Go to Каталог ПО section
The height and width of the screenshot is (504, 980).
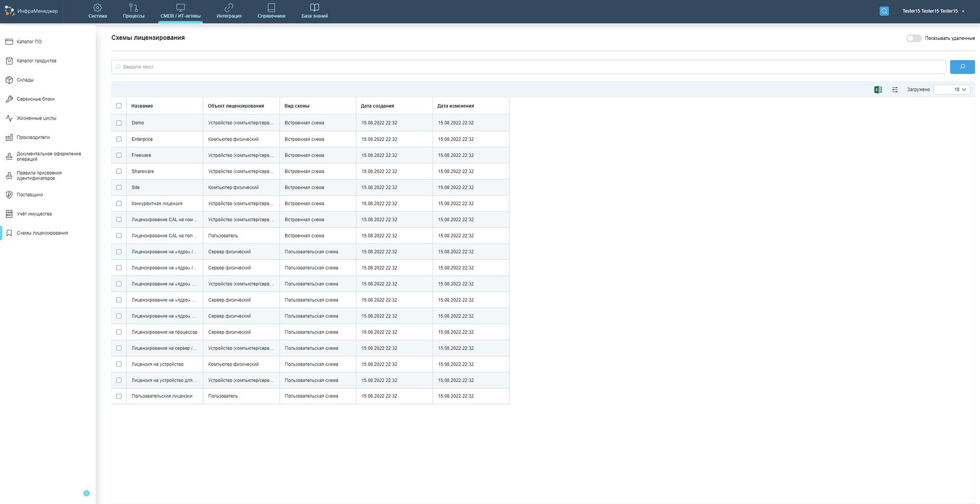coord(29,42)
